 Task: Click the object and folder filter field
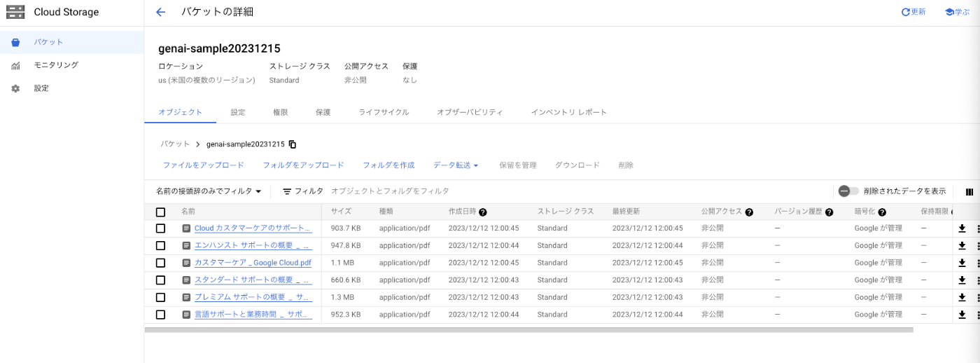390,191
